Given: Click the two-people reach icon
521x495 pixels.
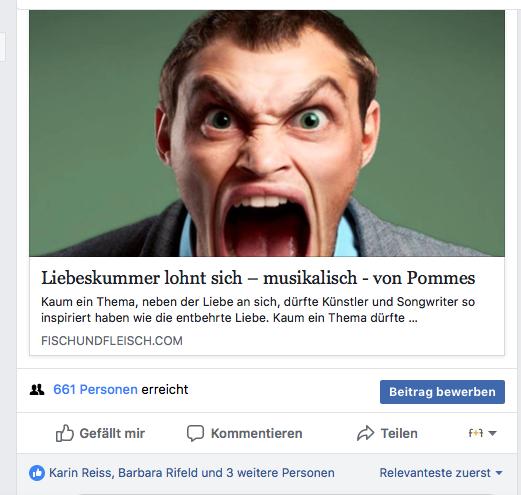Looking at the screenshot, I should pos(37,389).
